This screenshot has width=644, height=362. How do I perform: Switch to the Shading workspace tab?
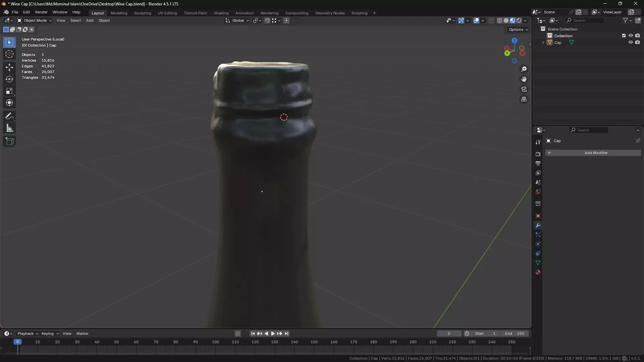pyautogui.click(x=221, y=13)
